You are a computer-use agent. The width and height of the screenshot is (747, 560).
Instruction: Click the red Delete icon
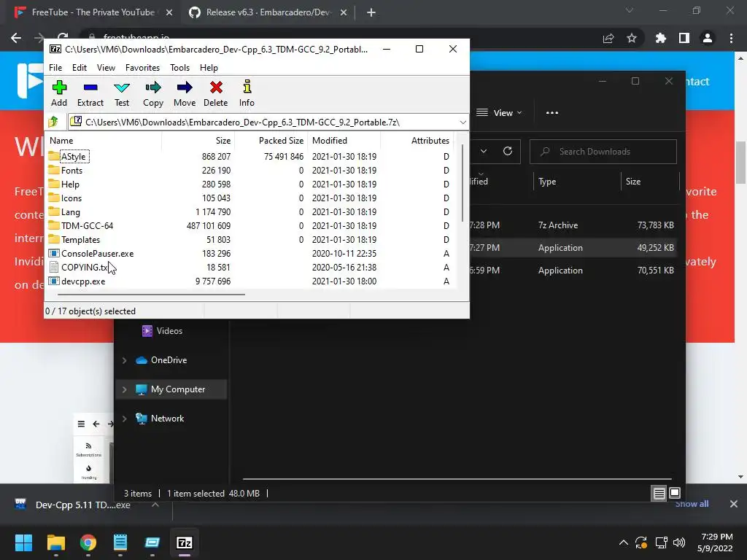point(216,94)
